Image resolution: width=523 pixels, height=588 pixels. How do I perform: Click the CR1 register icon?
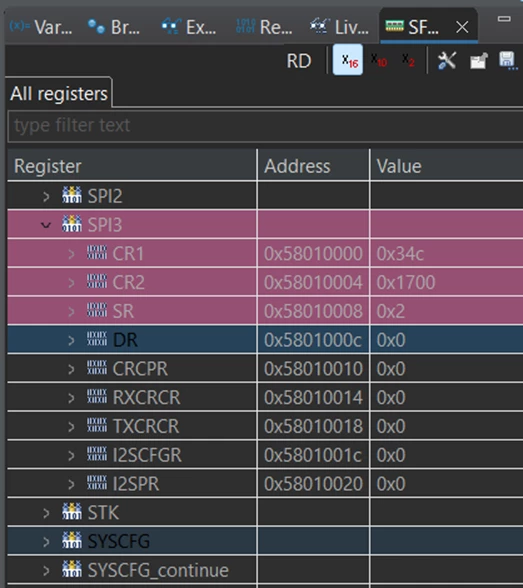[97, 252]
